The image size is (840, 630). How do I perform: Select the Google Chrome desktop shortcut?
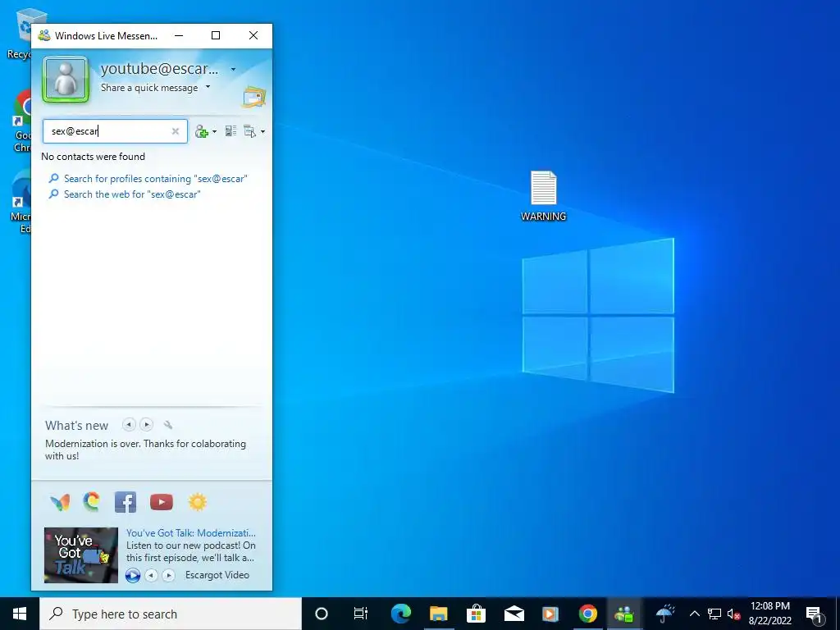[x=21, y=121]
